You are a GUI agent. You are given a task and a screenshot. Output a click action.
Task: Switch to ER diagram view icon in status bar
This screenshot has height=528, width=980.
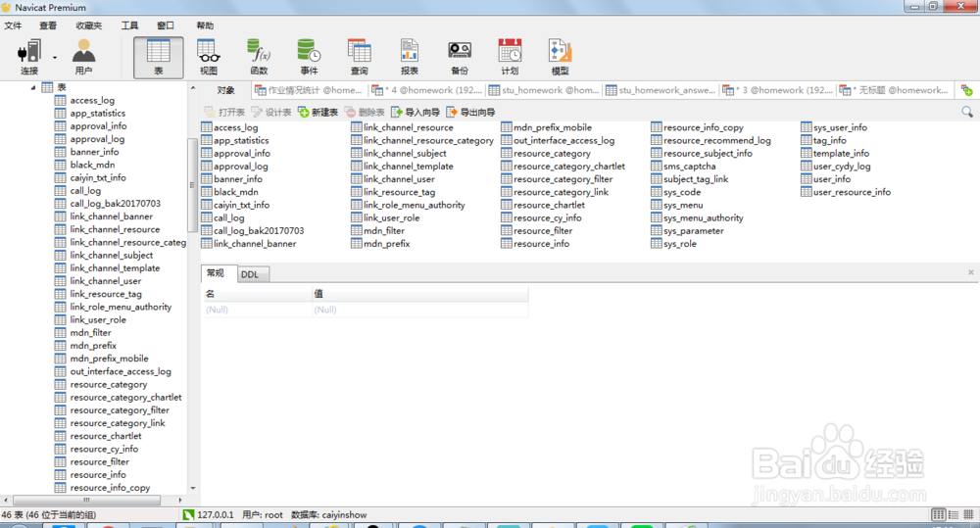point(968,515)
